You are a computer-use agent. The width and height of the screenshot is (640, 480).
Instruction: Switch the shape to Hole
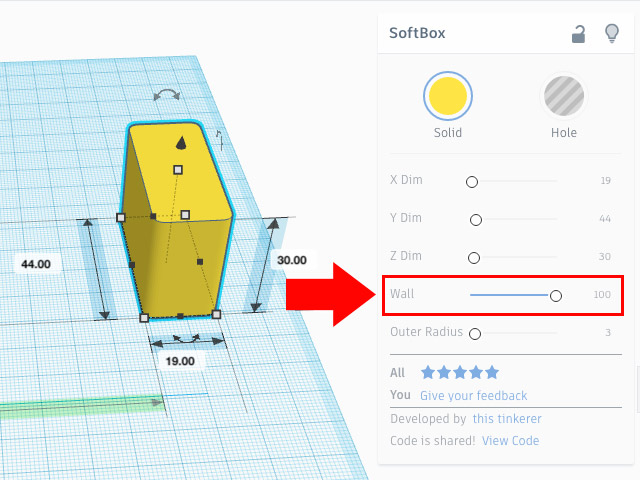click(x=564, y=97)
